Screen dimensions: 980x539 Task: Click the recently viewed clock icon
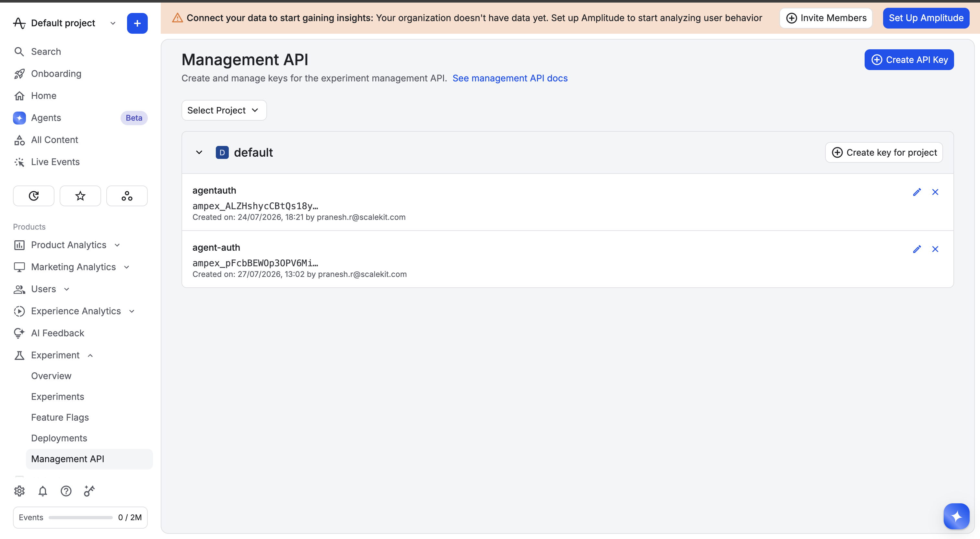click(34, 196)
